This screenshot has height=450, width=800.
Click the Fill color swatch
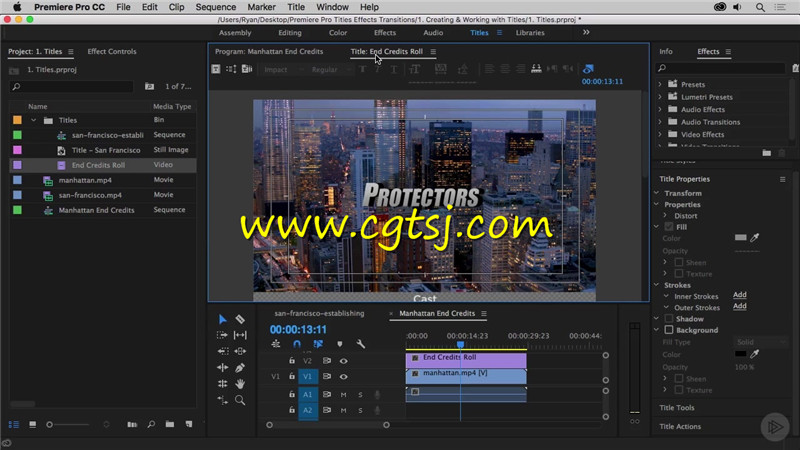point(740,237)
